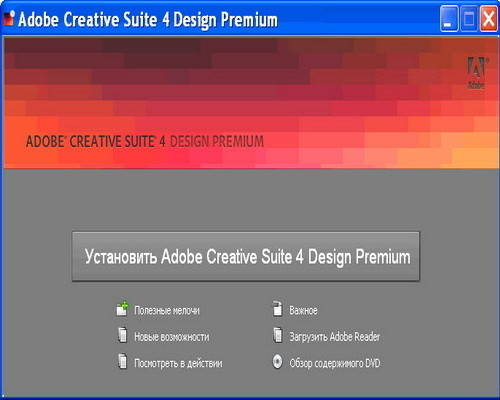Follow the Загрузить Adobe Reader link
The image size is (500, 400).
(x=335, y=337)
